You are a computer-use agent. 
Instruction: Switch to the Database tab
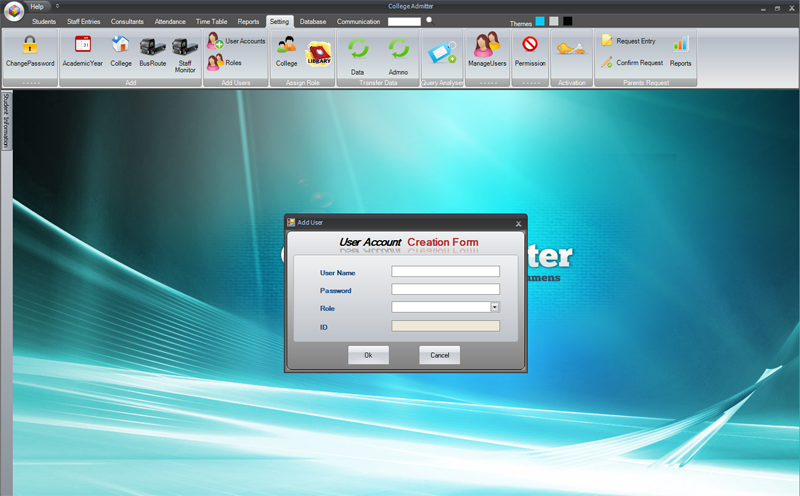click(313, 21)
